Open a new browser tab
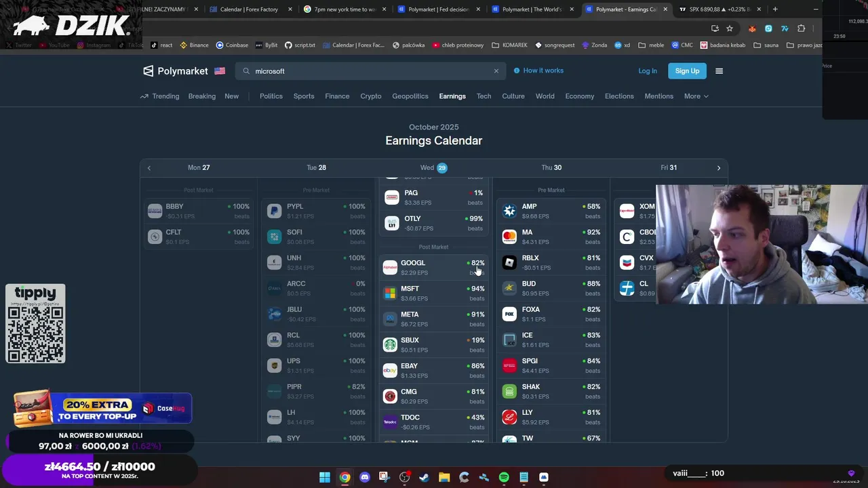 [x=775, y=9]
